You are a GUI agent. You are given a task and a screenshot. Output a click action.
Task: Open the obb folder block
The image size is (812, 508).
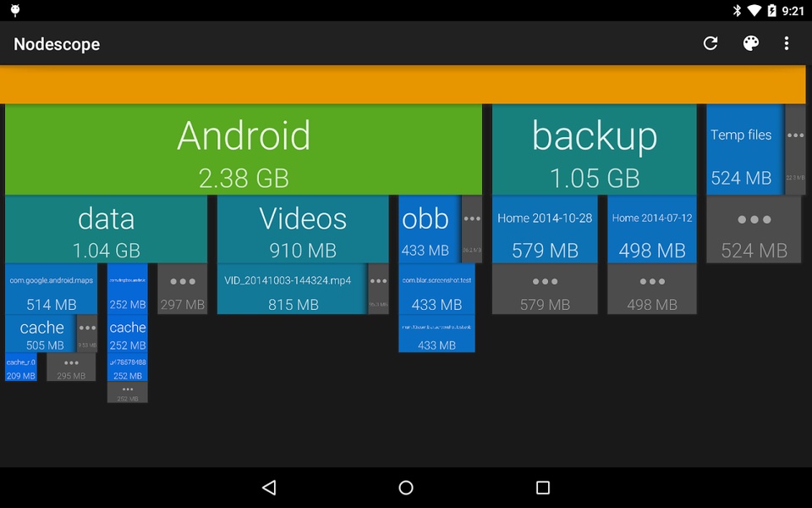pos(430,229)
